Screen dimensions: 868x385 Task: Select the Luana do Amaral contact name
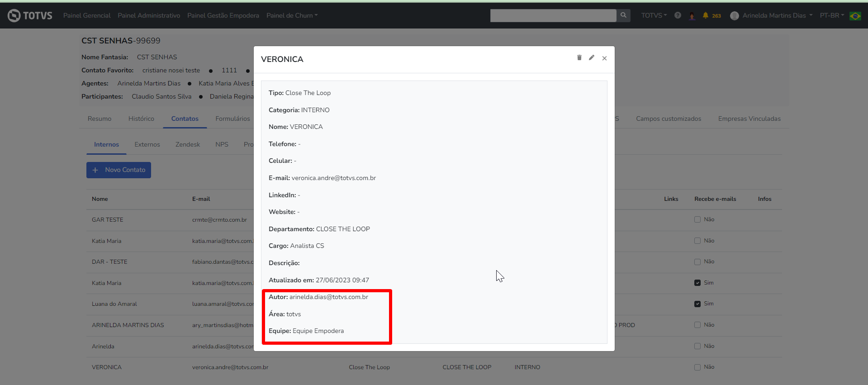click(x=114, y=304)
